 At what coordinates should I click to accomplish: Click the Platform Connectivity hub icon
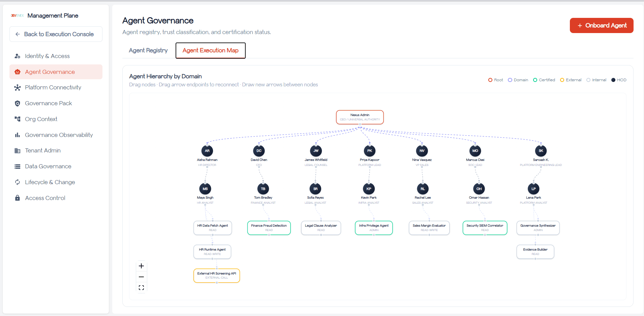point(18,88)
